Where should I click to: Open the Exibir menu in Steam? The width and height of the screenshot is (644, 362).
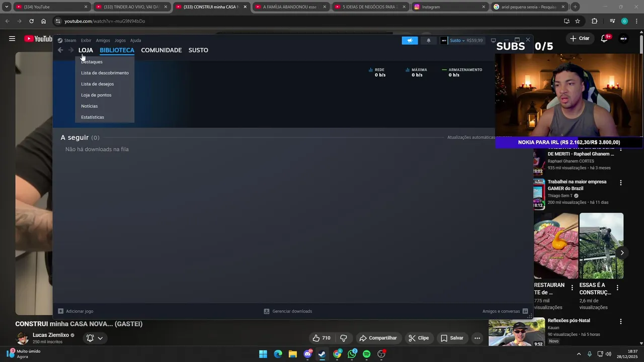(x=86, y=40)
